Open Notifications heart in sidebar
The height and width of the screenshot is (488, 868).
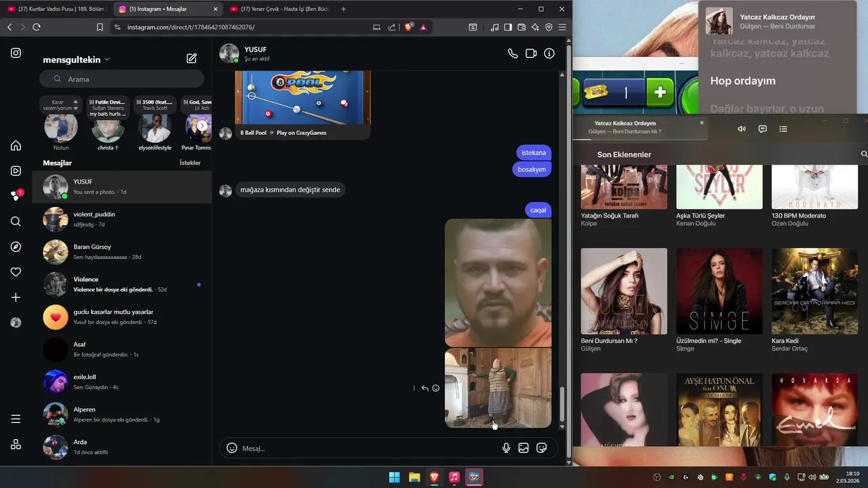(16, 272)
